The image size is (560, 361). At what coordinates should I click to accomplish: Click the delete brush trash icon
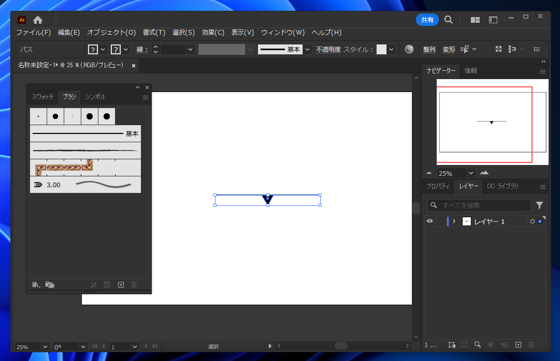tap(134, 285)
